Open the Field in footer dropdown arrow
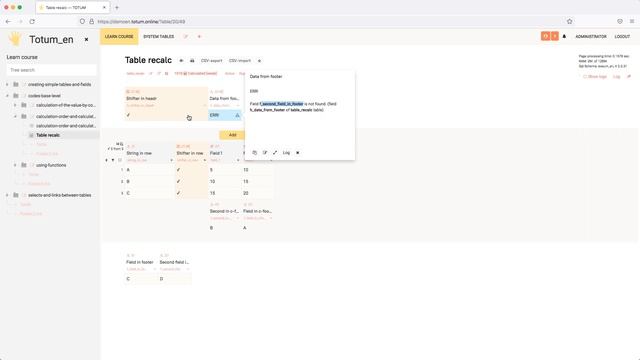Image resolution: width=640 pixels, height=360 pixels. 155,269
